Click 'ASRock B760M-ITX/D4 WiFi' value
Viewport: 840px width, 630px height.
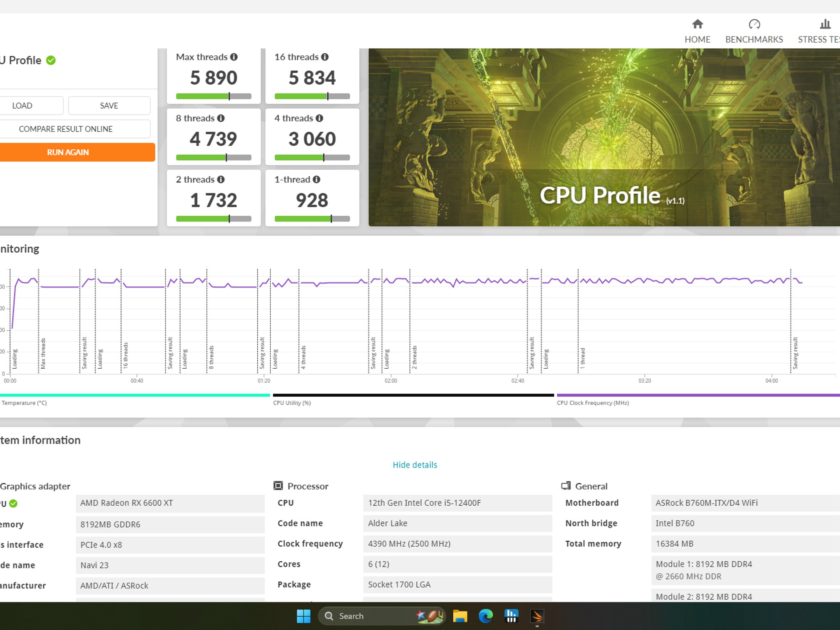pyautogui.click(x=746, y=503)
